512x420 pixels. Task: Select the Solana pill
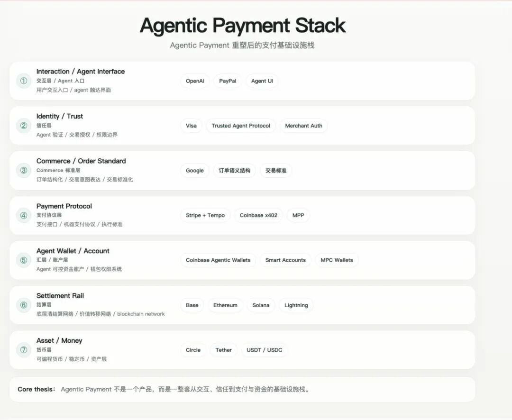pyautogui.click(x=261, y=305)
